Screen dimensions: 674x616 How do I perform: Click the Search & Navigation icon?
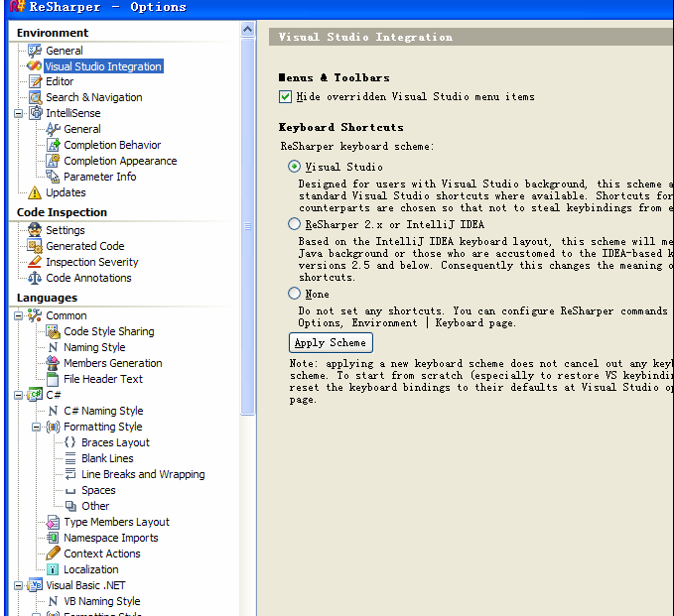[35, 97]
